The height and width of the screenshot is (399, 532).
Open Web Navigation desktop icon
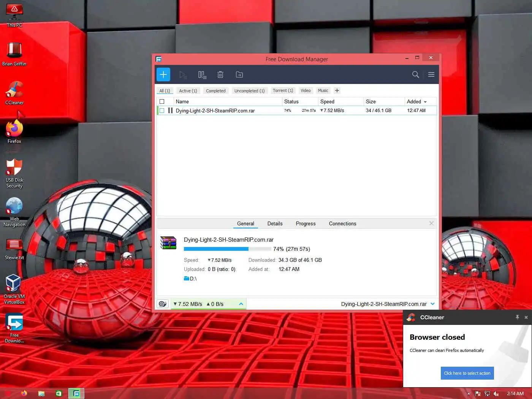(x=14, y=212)
